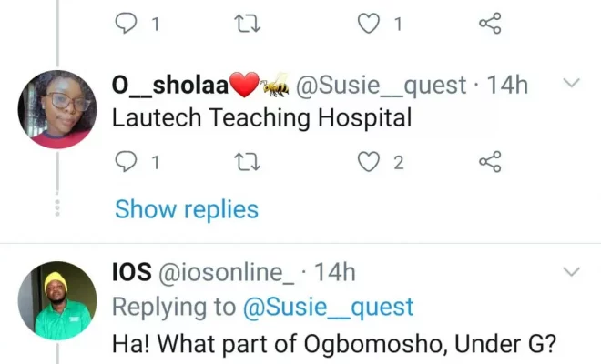View the O__sholaa profile picture
Image resolution: width=601 pixels, height=364 pixels.
point(57,109)
